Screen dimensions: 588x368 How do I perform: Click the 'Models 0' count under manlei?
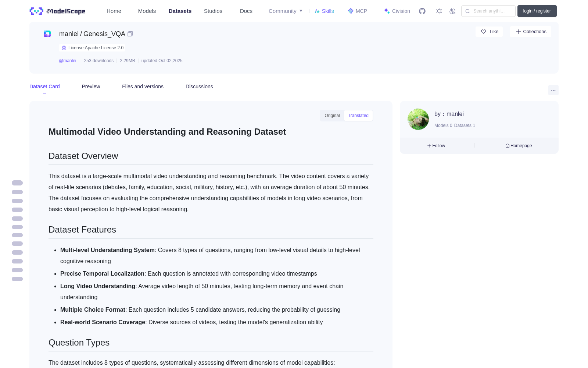(x=443, y=125)
